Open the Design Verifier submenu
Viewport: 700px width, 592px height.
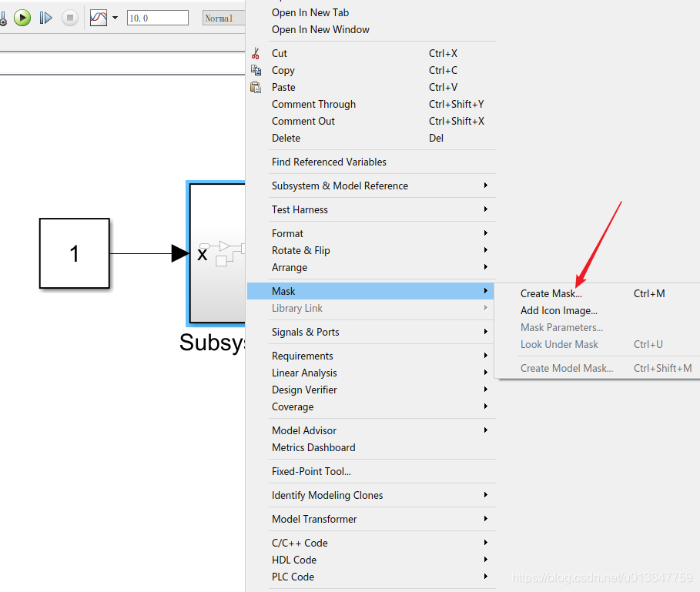[370, 390]
